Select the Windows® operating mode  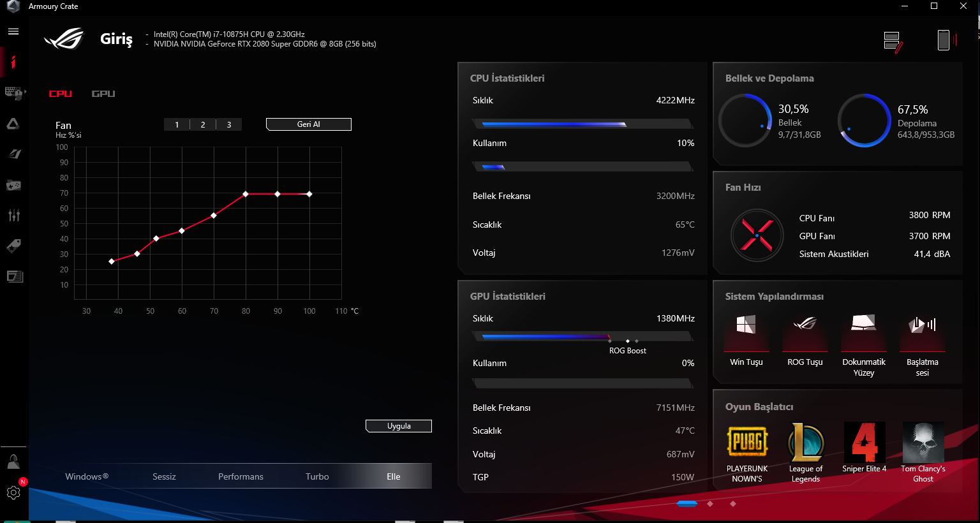click(87, 476)
